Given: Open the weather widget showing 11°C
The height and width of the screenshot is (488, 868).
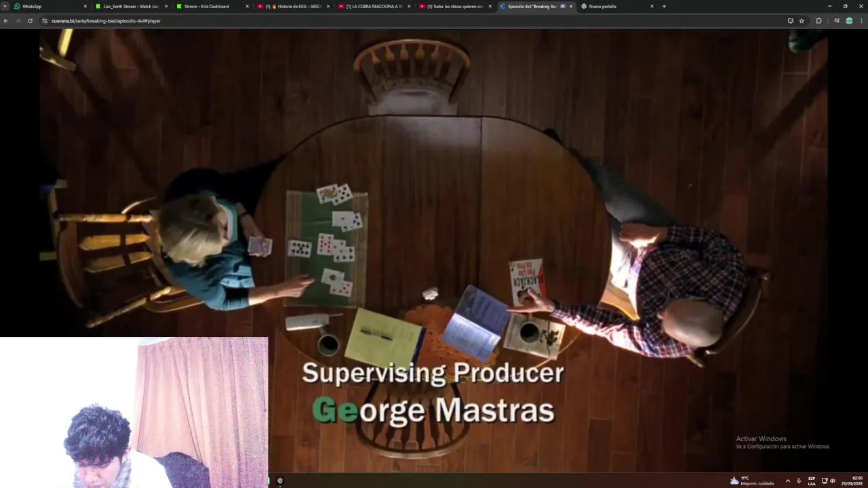Looking at the screenshot, I should coord(751,481).
